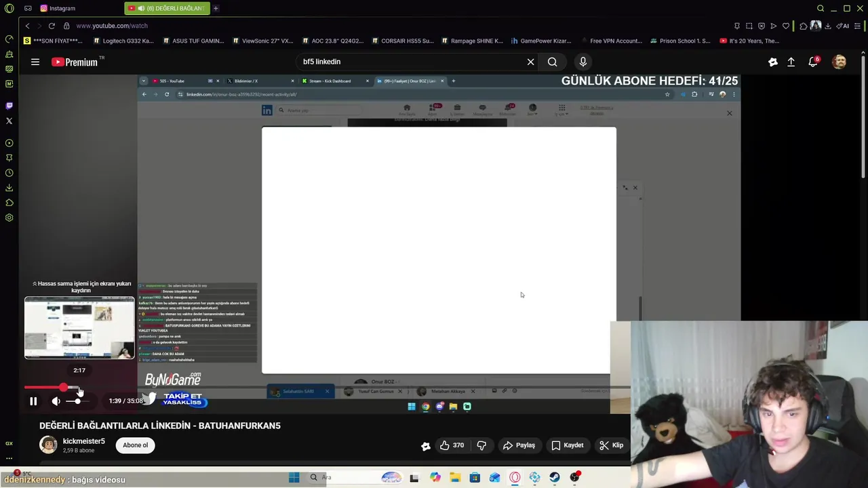The width and height of the screenshot is (868, 488).
Task: Seek on the red video progress bar
Action: tap(52, 388)
